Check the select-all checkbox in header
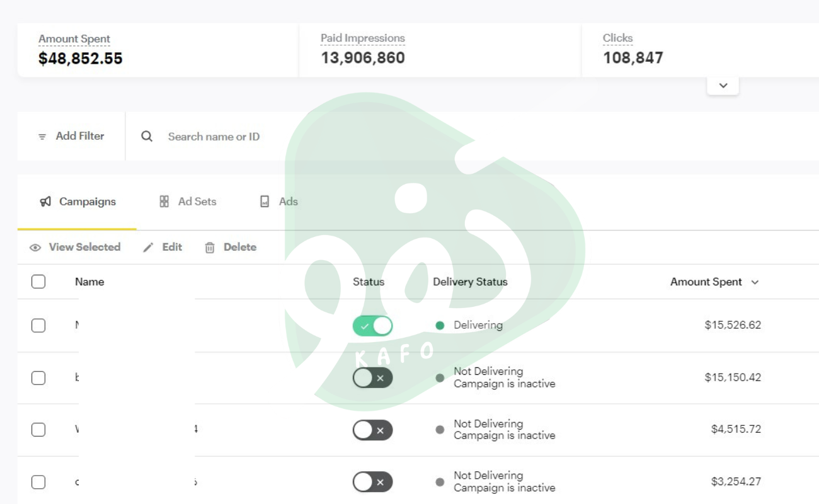The width and height of the screenshot is (819, 504). [x=38, y=282]
